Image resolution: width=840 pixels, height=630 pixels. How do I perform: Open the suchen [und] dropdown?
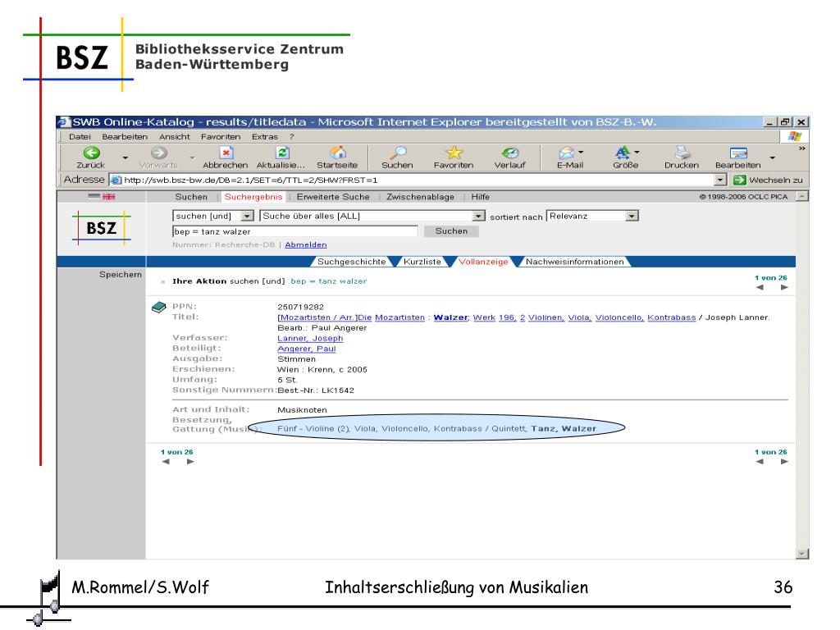pyautogui.click(x=247, y=216)
